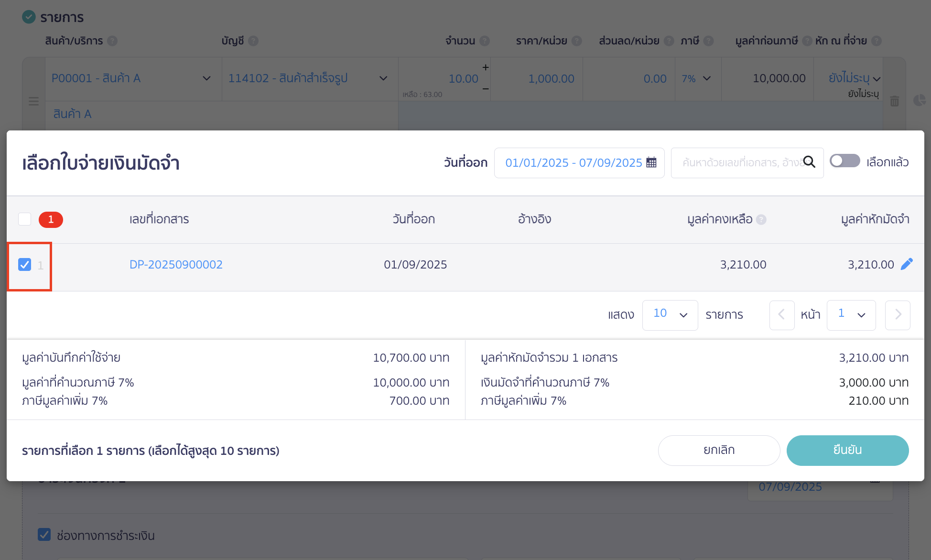Open the P00001 - สินค้า A product dropdown

[x=133, y=79]
